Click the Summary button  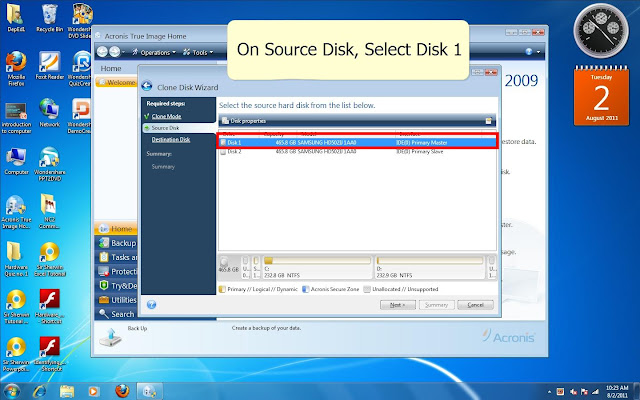click(436, 305)
